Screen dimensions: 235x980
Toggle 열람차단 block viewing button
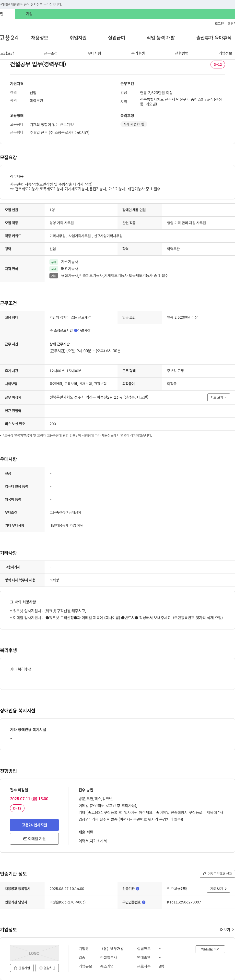[47, 968]
